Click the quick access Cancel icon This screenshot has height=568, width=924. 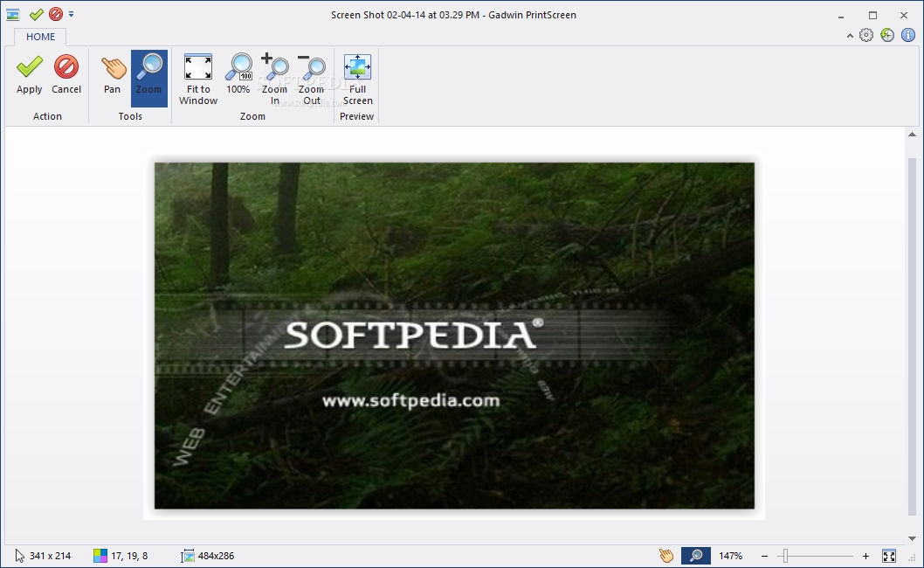(x=55, y=14)
